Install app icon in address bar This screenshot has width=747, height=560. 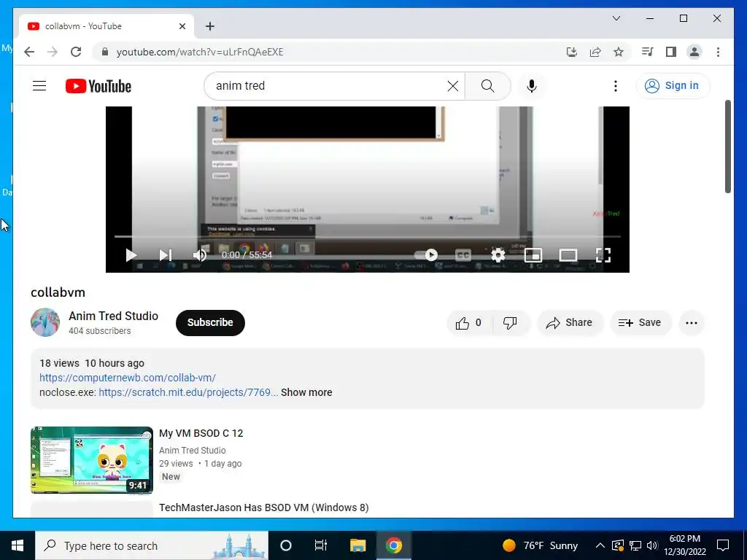point(572,52)
